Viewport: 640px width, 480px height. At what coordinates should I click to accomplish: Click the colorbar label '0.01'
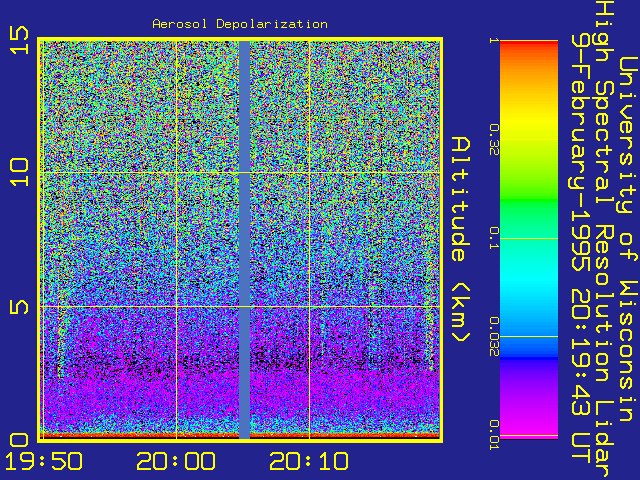(x=494, y=435)
